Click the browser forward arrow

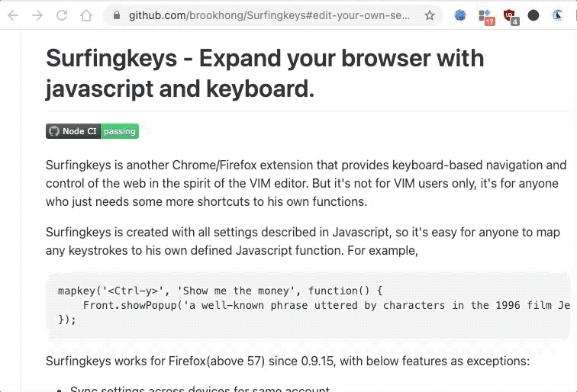point(37,15)
